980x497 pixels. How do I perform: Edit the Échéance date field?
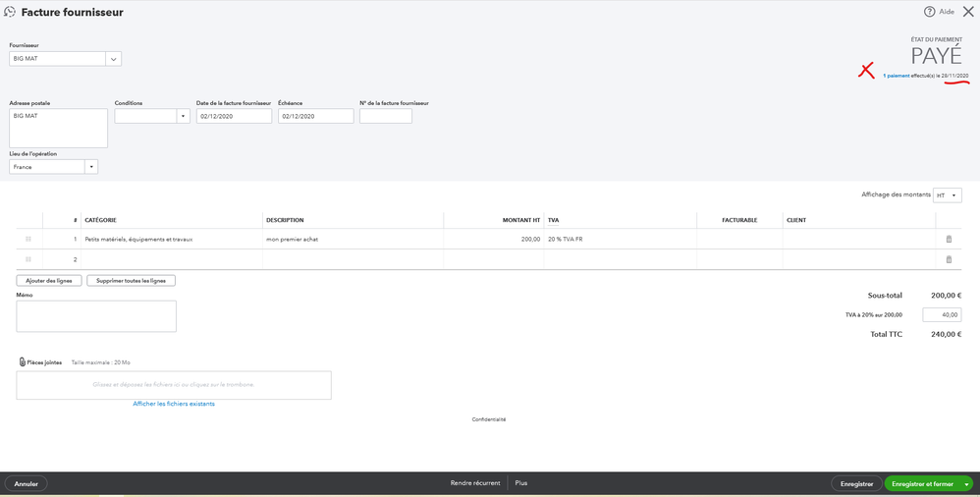315,116
